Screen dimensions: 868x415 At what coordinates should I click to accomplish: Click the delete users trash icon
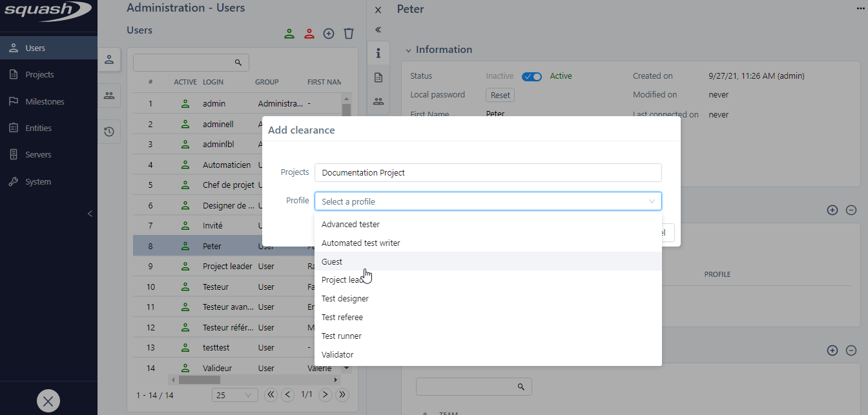click(349, 34)
